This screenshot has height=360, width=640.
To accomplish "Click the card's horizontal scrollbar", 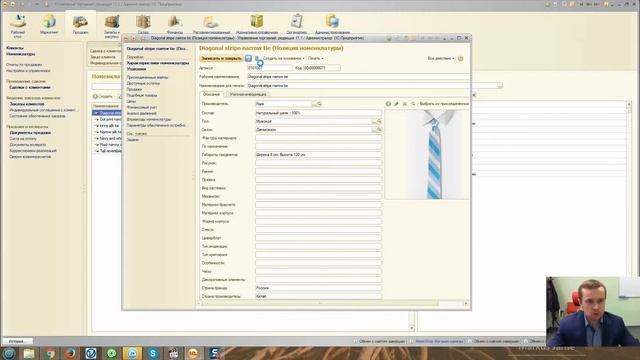I will coord(320,304).
